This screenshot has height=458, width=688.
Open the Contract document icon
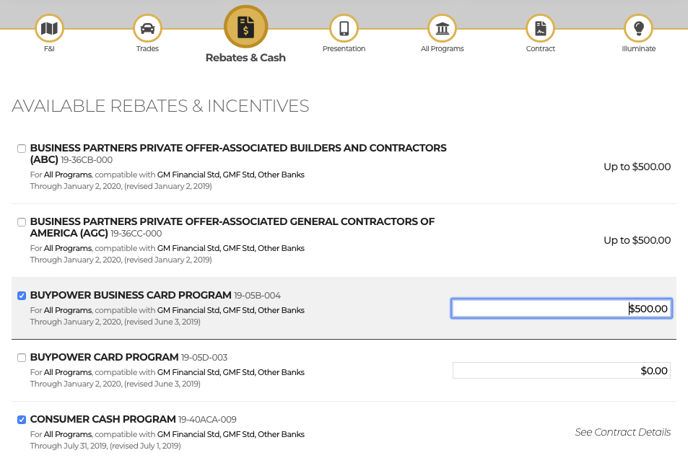[x=540, y=28]
